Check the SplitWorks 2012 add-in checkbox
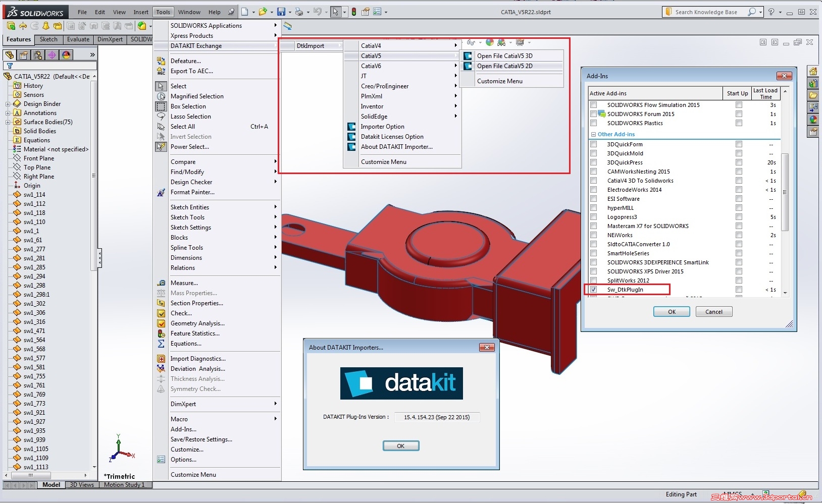The image size is (822, 504). [594, 281]
